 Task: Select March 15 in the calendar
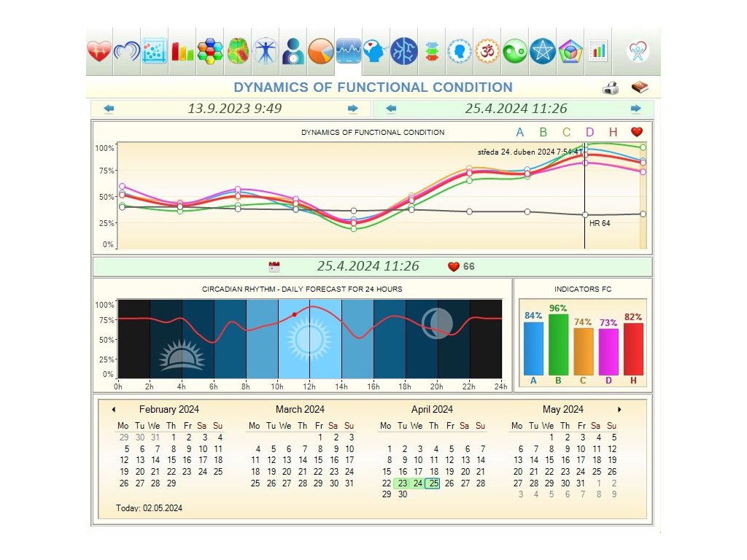(318, 460)
